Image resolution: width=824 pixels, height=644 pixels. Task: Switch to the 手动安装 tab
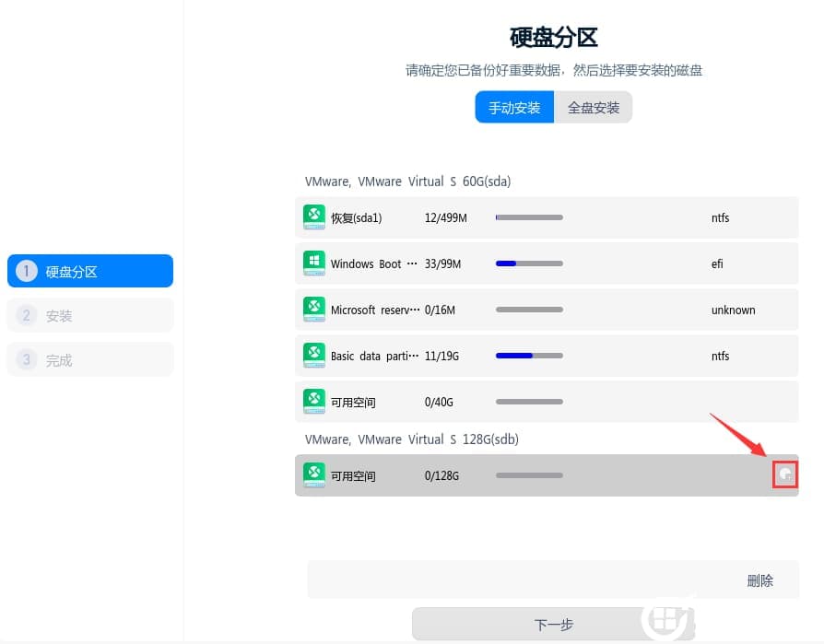coord(513,107)
